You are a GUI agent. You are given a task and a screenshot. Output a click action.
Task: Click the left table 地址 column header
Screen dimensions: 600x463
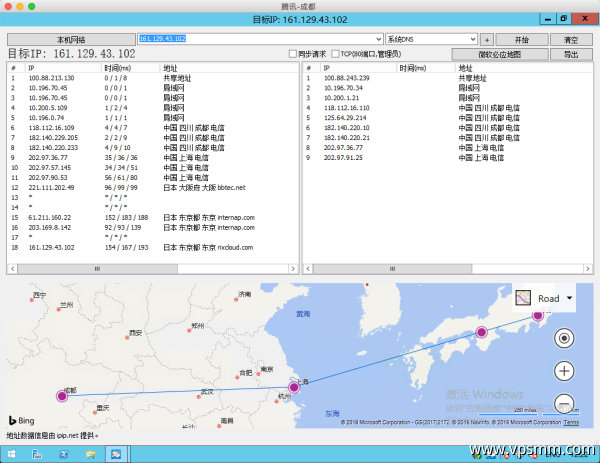tap(229, 68)
